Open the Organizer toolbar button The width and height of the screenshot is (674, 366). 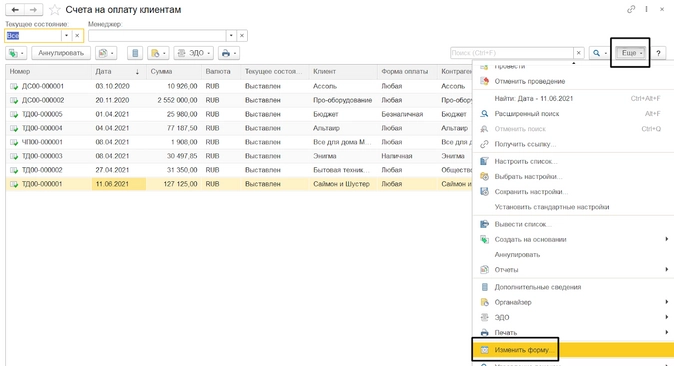[x=158, y=53]
